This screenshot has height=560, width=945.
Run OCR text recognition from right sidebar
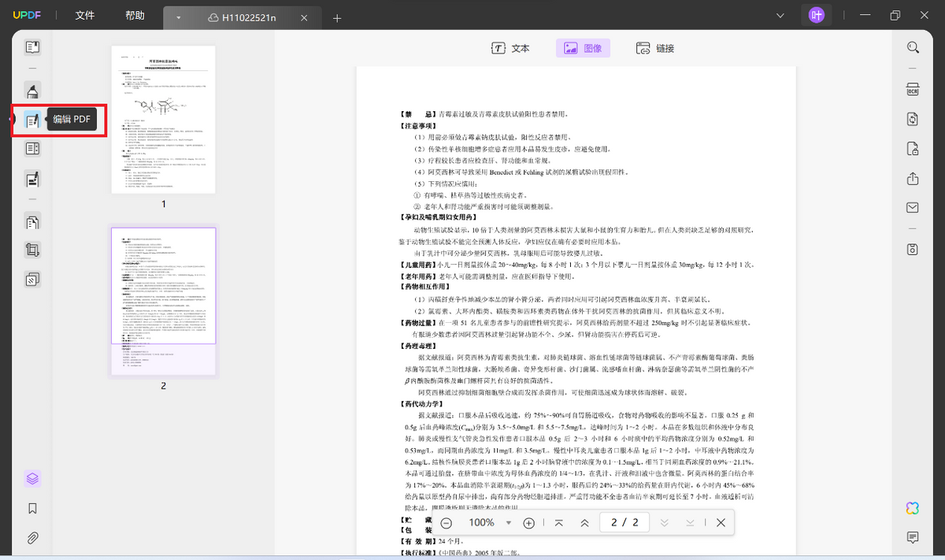[x=913, y=89]
